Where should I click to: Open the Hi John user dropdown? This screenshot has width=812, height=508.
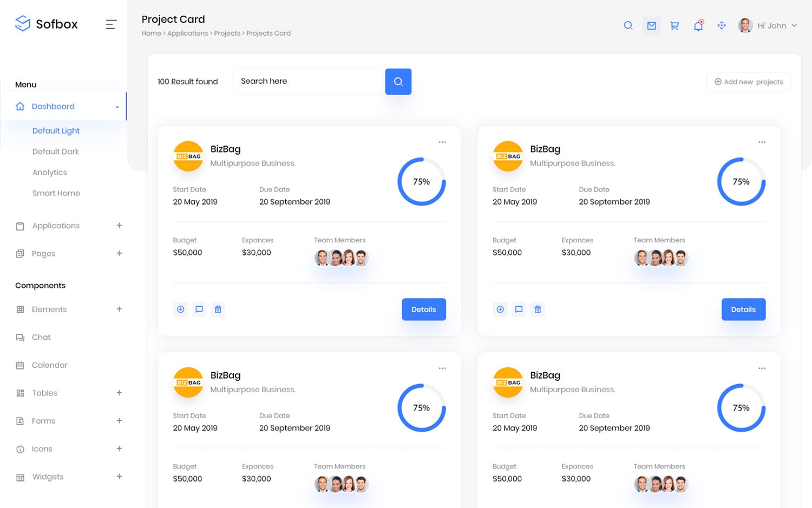tap(769, 25)
